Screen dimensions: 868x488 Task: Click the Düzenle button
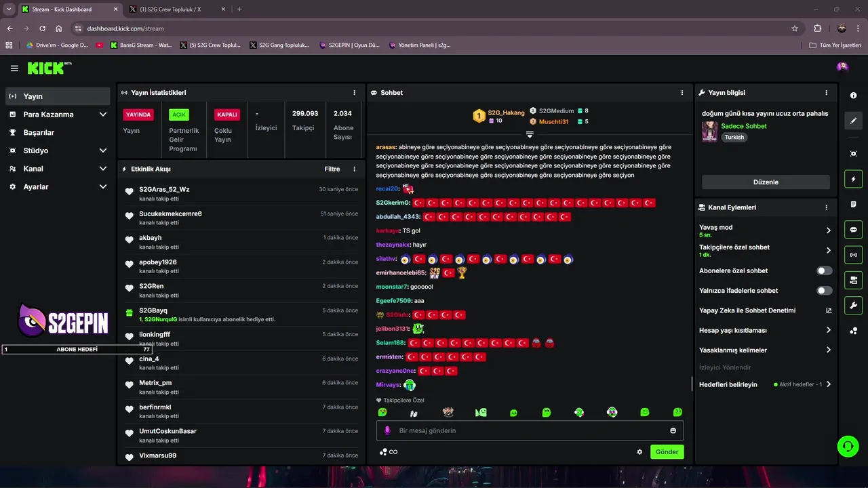pyautogui.click(x=766, y=182)
